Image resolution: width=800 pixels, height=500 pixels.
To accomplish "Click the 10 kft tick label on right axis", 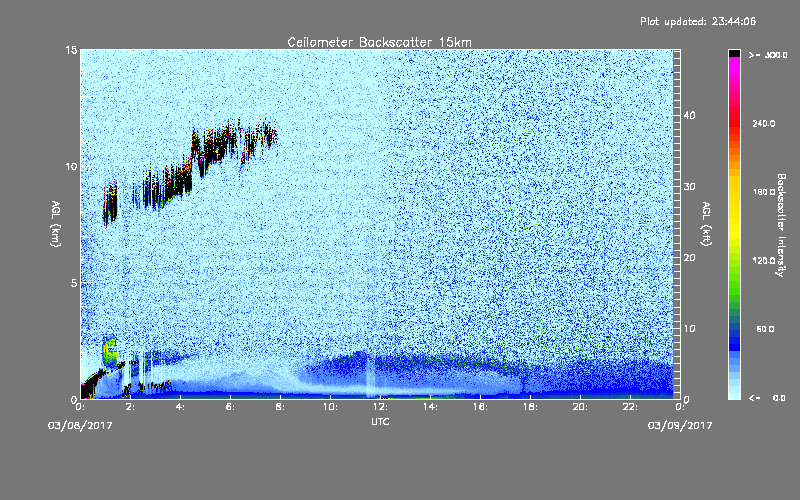I will coord(689,329).
